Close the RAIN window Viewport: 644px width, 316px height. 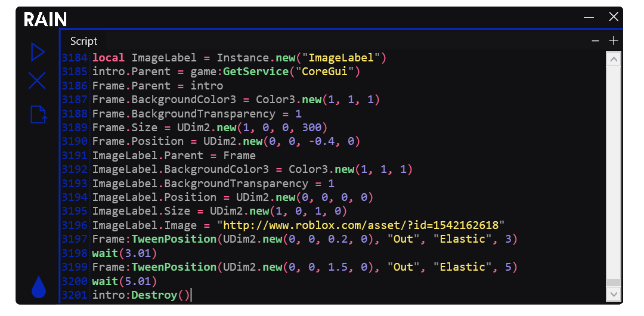point(613,17)
